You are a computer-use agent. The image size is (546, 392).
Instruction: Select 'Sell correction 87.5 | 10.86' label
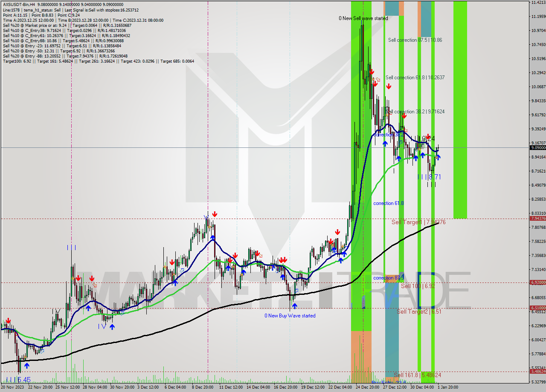pyautogui.click(x=415, y=40)
